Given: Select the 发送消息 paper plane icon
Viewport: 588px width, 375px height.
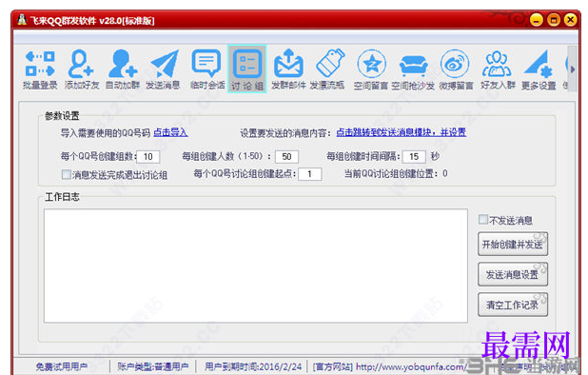Looking at the screenshot, I should click(163, 69).
